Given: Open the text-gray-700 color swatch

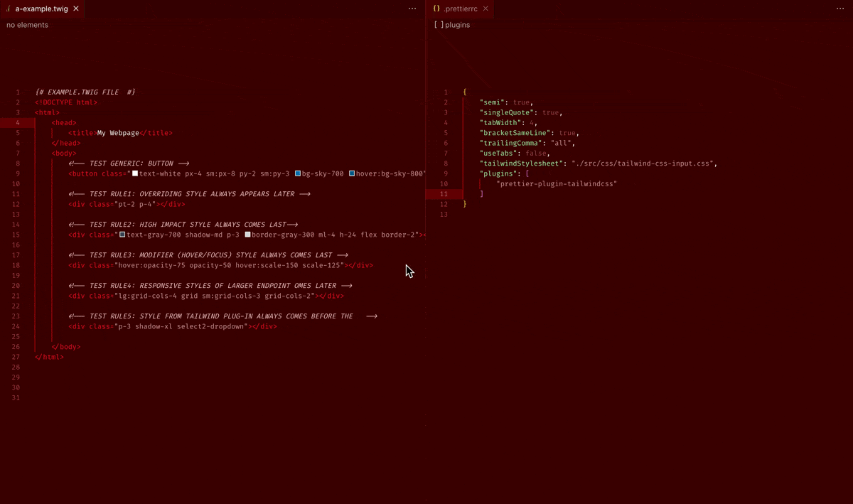Looking at the screenshot, I should click(x=122, y=235).
